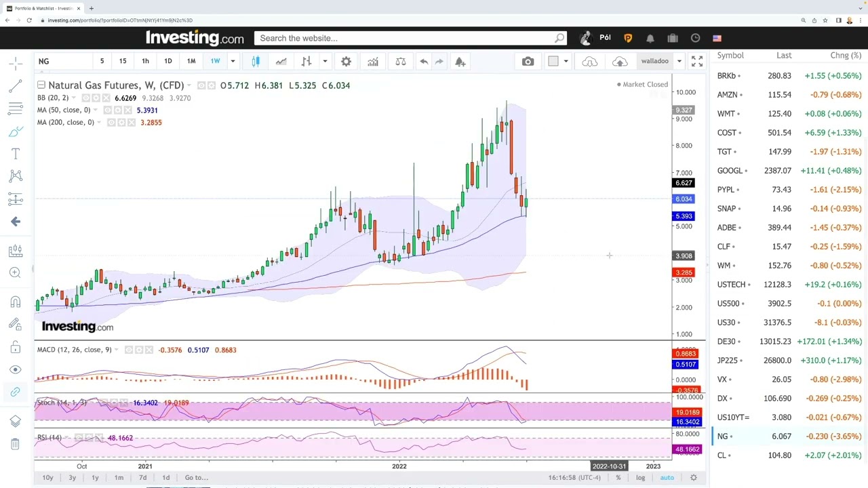Add an alert with the bell icon
This screenshot has width=868, height=488.
pyautogui.click(x=460, y=62)
